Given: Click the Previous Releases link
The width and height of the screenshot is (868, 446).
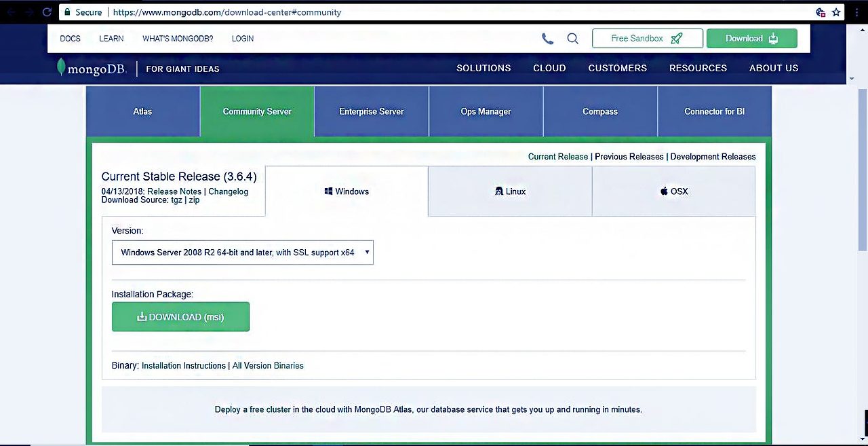Looking at the screenshot, I should 629,156.
